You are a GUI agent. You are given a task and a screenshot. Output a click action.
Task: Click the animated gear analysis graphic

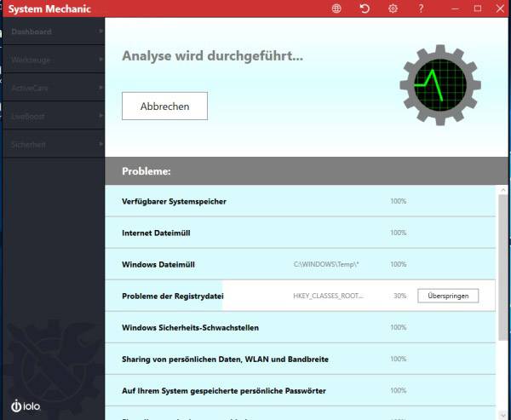440,85
